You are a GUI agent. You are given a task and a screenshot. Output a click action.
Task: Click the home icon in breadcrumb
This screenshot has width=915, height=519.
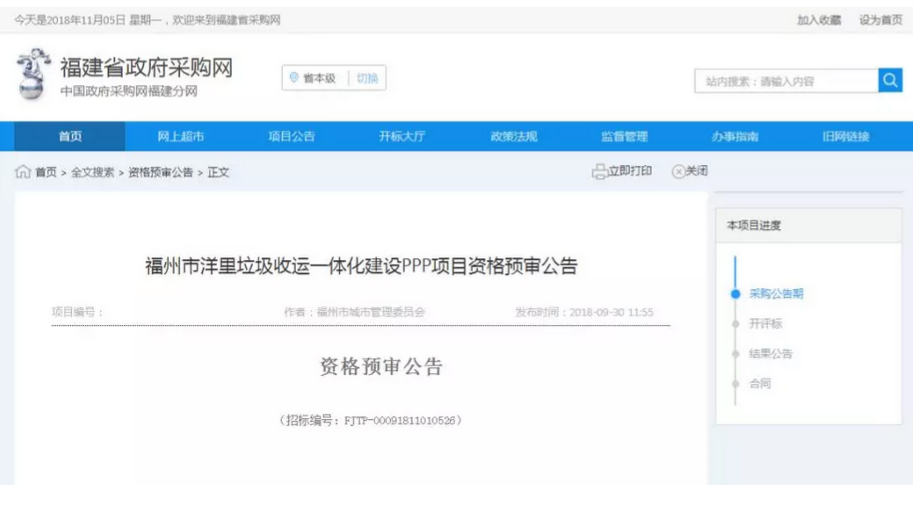[x=23, y=172]
